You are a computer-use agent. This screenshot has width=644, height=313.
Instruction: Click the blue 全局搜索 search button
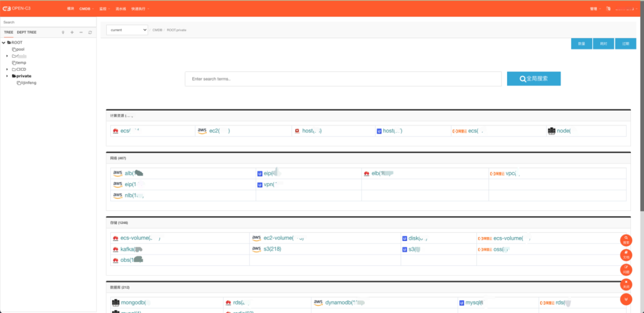534,79
